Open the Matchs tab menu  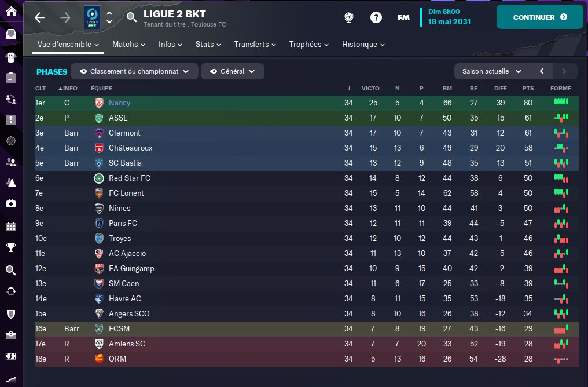pyautogui.click(x=130, y=45)
